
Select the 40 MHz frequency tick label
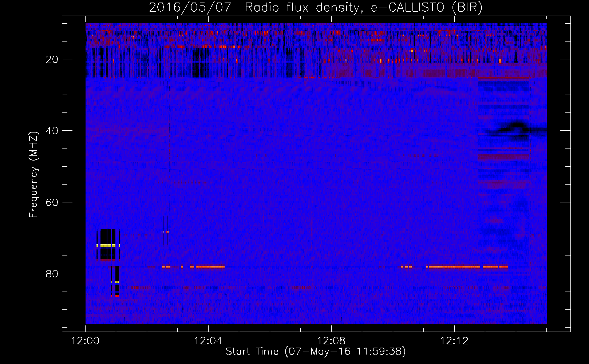pyautogui.click(x=52, y=131)
